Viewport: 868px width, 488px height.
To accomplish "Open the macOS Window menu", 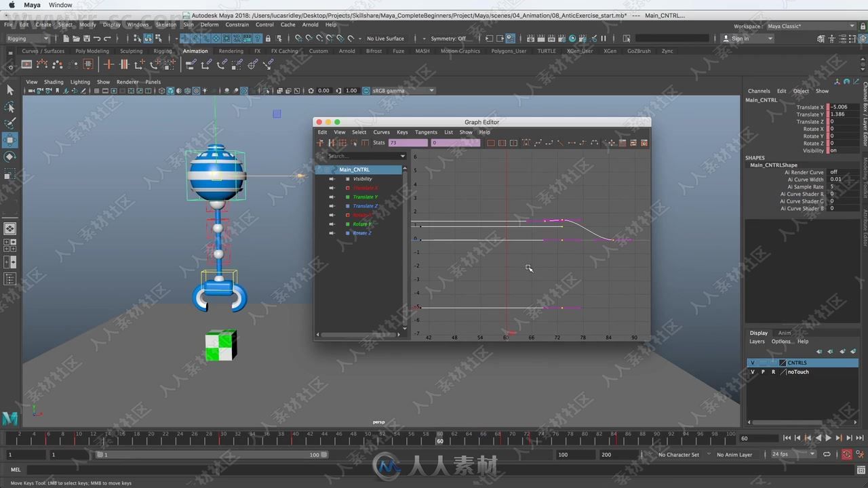I will pyautogui.click(x=60, y=5).
